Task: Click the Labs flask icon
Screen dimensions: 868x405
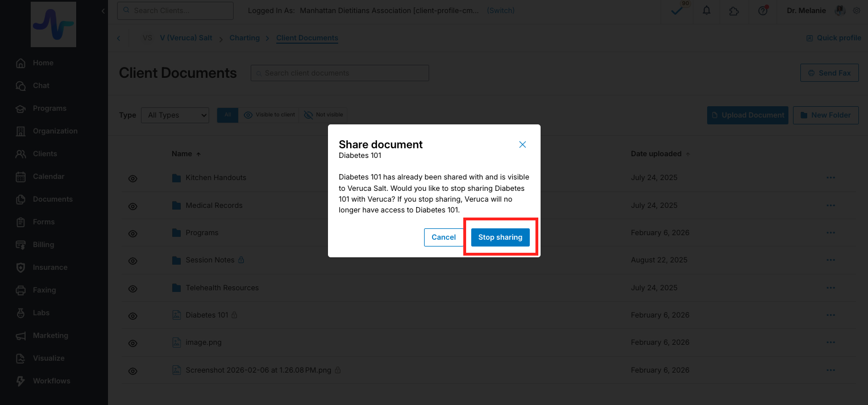Action: click(21, 313)
